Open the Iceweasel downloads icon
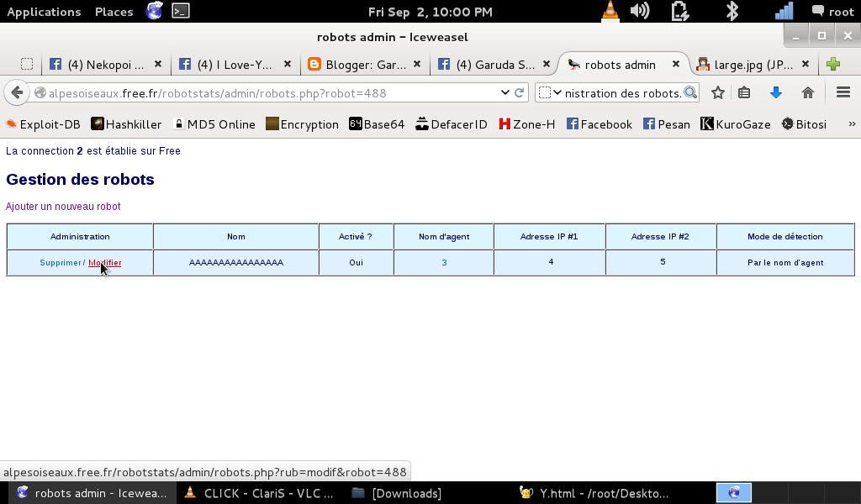This screenshot has height=504, width=861. (x=774, y=92)
